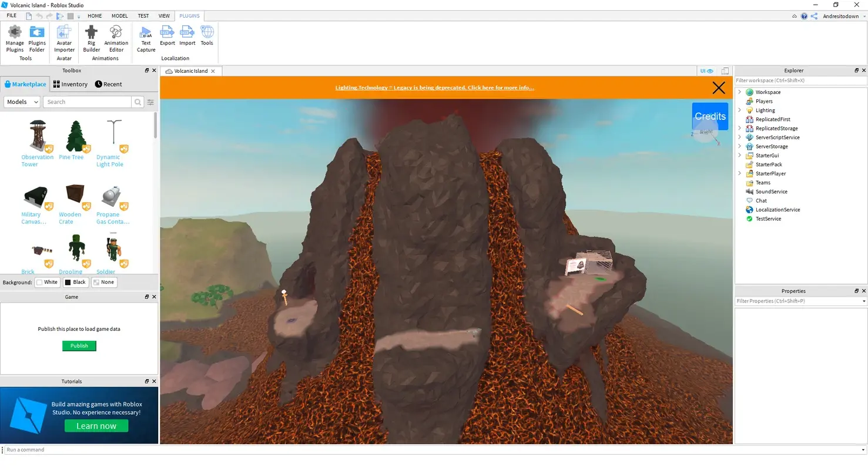The image size is (868, 470).
Task: Open the Rig Builder tool
Action: pos(91,39)
